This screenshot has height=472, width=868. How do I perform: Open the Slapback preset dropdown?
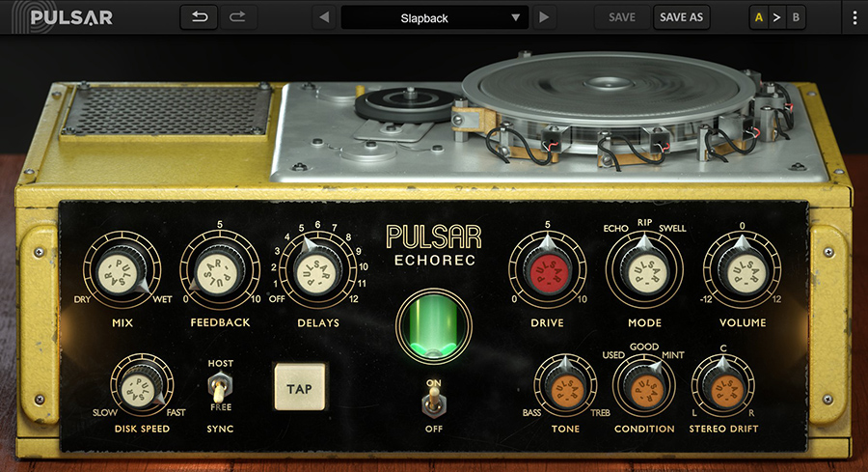(x=435, y=17)
